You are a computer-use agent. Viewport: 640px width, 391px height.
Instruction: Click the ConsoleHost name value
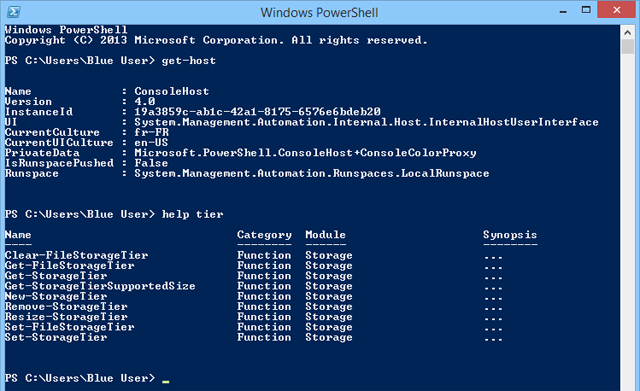tap(172, 91)
